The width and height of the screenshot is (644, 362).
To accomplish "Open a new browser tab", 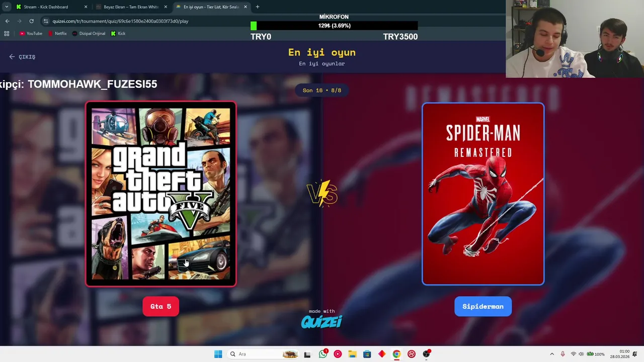I will (x=258, y=7).
